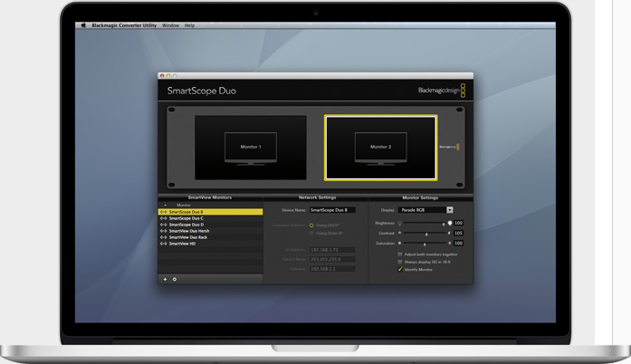
Task: Click the Display dropdown arrow button
Action: pos(450,210)
